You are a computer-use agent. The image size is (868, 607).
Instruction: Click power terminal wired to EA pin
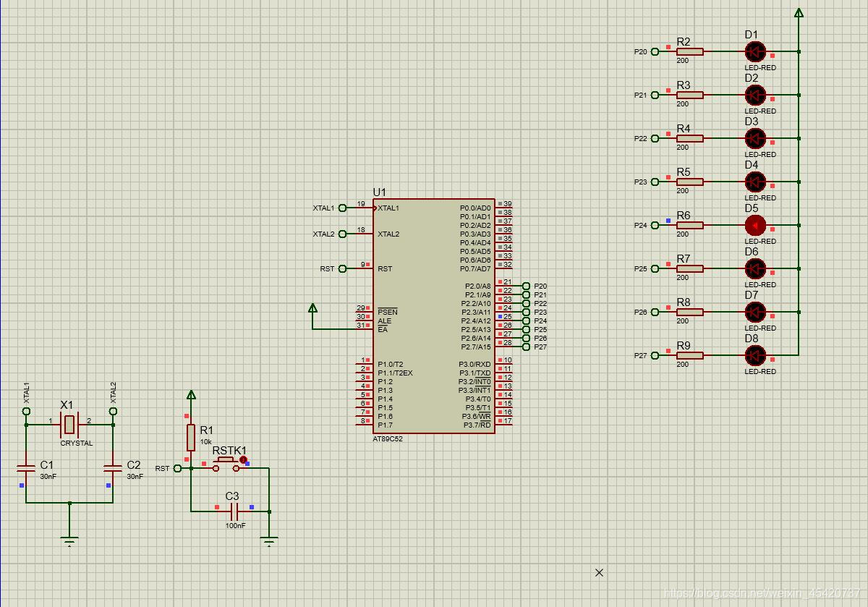(312, 308)
